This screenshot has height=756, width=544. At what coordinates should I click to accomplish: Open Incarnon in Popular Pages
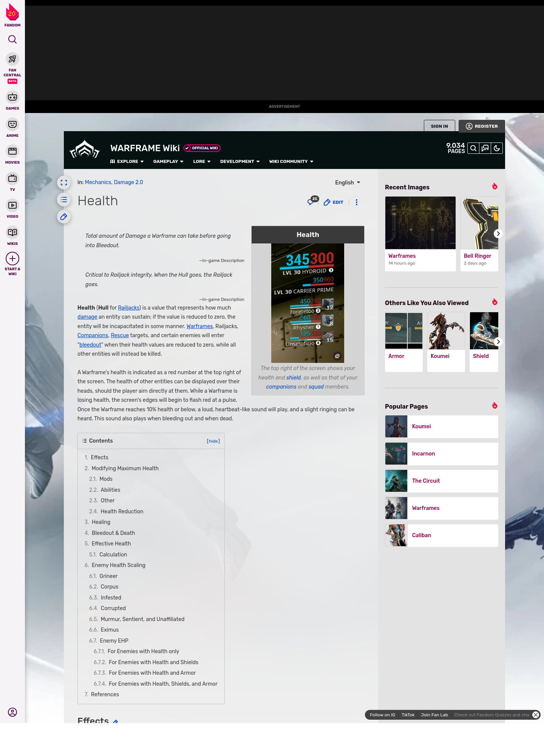[442, 454]
